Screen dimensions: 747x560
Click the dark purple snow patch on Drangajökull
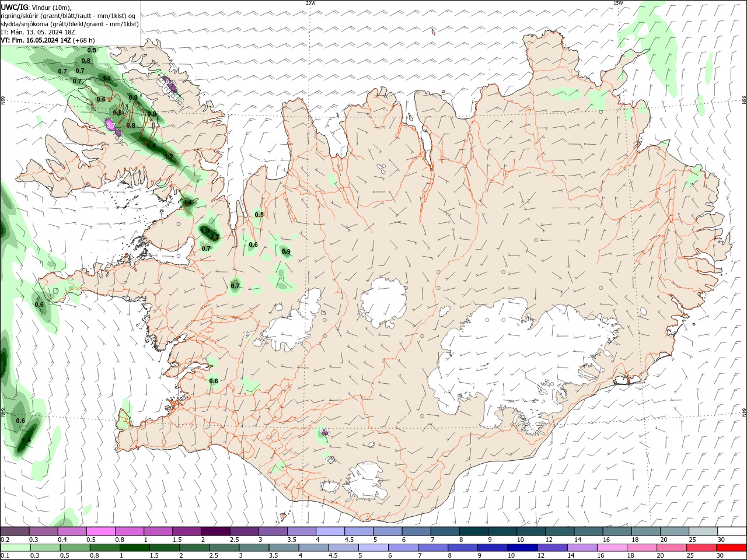[169, 85]
